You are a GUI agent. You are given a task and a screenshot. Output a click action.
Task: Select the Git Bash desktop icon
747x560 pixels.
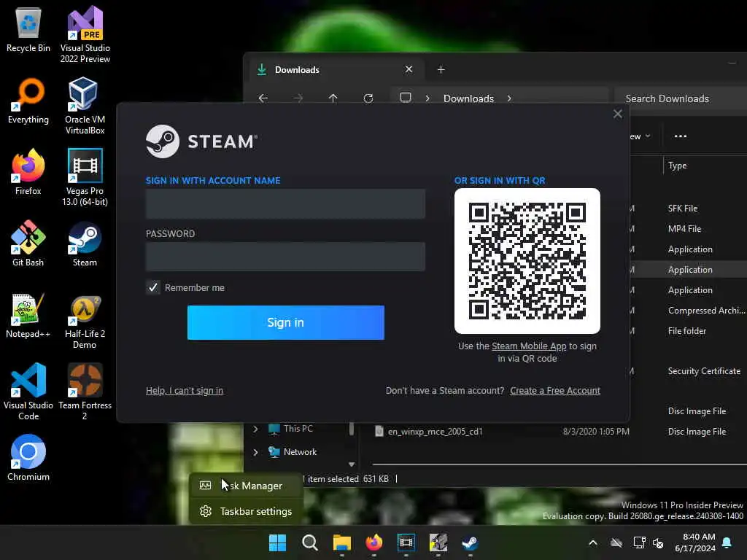click(x=28, y=244)
